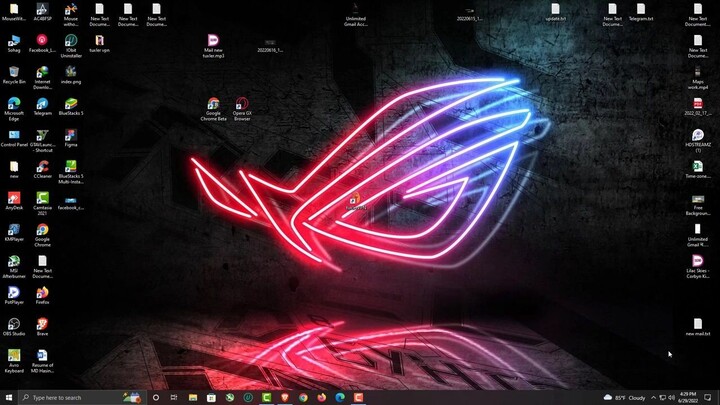The width and height of the screenshot is (720, 405).
Task: Select the Unlimited Gmail Acc file
Action: [x=356, y=15]
